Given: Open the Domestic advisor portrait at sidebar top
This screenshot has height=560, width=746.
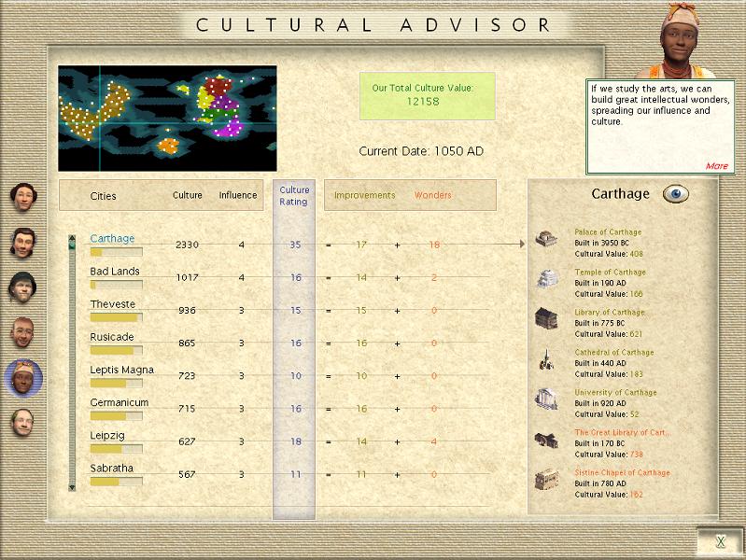Looking at the screenshot, I should (x=22, y=197).
